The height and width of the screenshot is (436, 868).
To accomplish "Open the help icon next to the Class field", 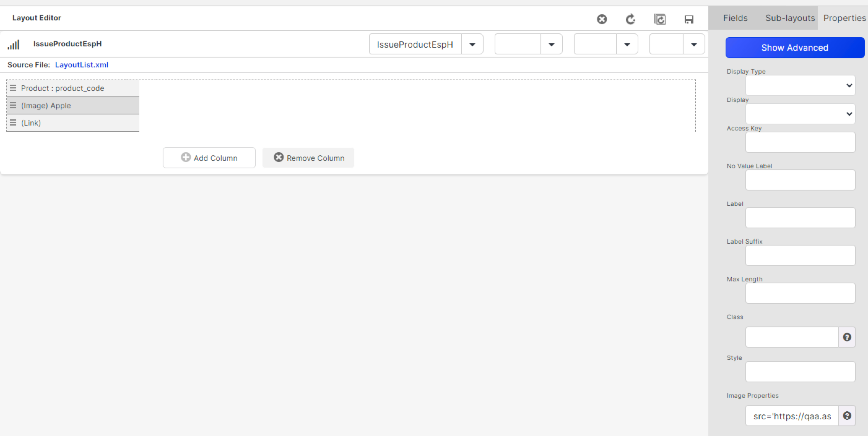I will (x=847, y=337).
